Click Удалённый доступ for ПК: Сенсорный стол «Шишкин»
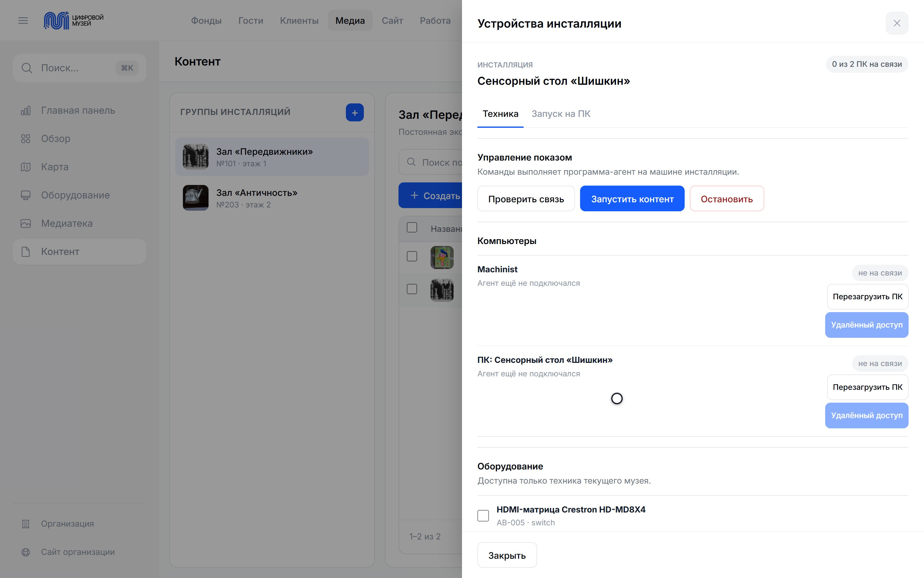The height and width of the screenshot is (578, 924). point(867,416)
